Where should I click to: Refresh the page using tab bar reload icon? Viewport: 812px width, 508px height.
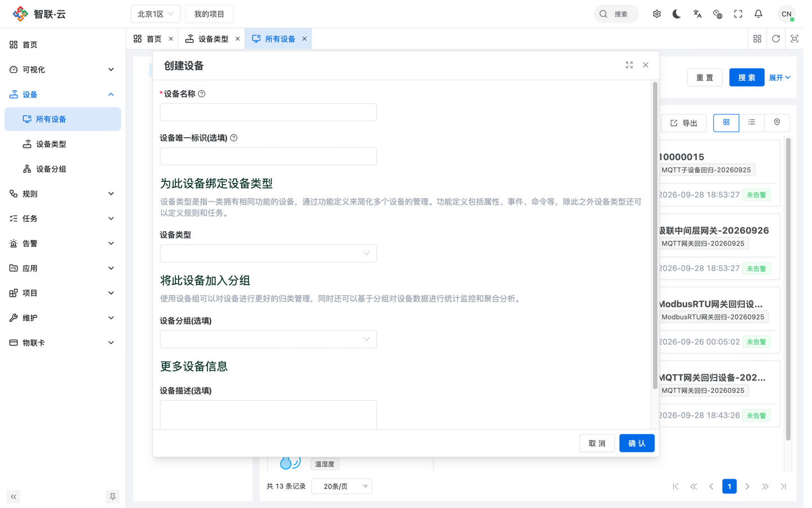click(776, 39)
